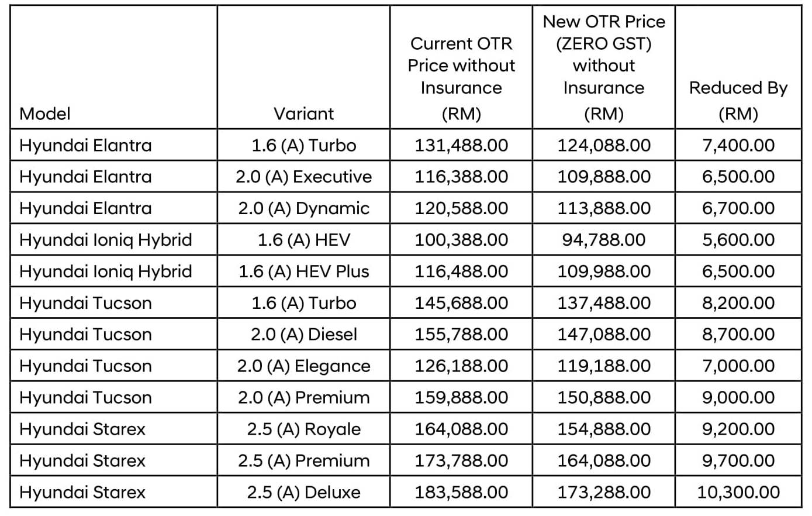812x516 pixels.
Task: Click the current price 131,488.00 cell
Action: pos(461,145)
